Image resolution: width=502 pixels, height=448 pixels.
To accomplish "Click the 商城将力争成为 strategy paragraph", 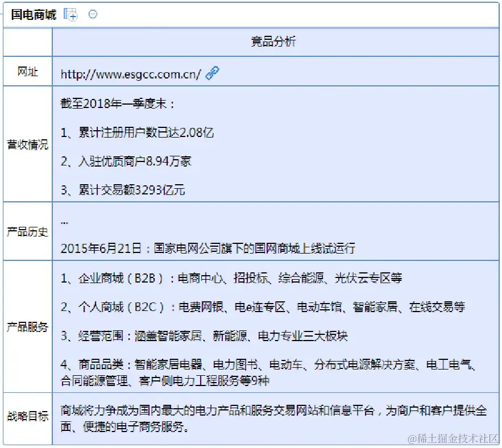I will tap(273, 418).
